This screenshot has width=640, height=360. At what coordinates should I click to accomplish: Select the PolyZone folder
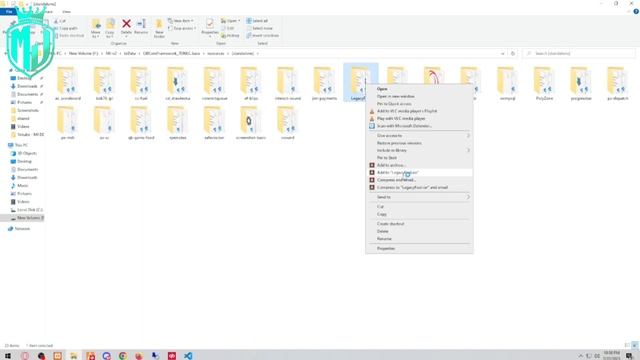click(544, 83)
